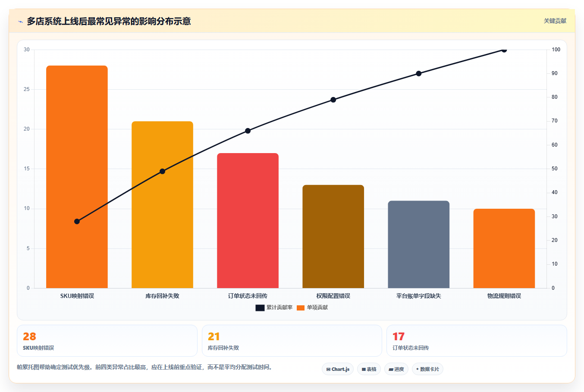This screenshot has height=392, width=584.
Task: Select the red 订单状态未回传 bar
Action: click(248, 220)
